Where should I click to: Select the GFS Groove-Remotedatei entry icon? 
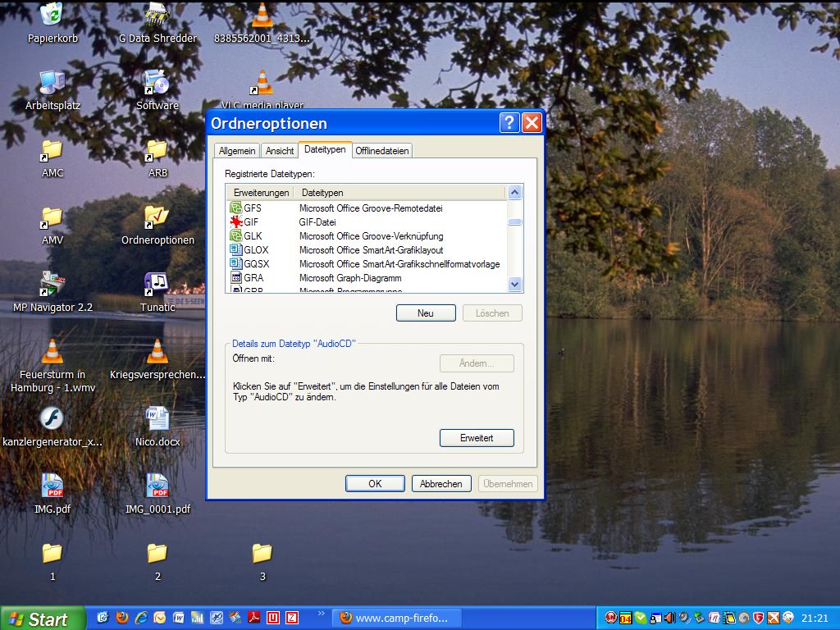(236, 208)
